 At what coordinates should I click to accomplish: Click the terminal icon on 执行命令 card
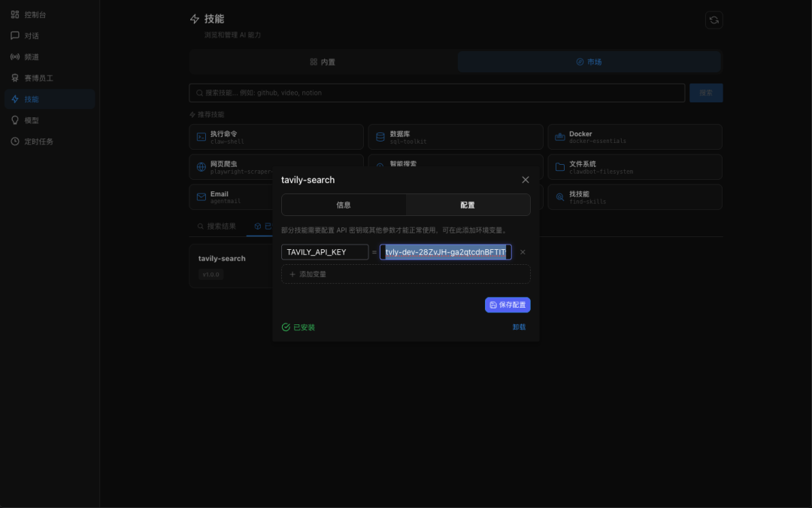click(x=201, y=137)
